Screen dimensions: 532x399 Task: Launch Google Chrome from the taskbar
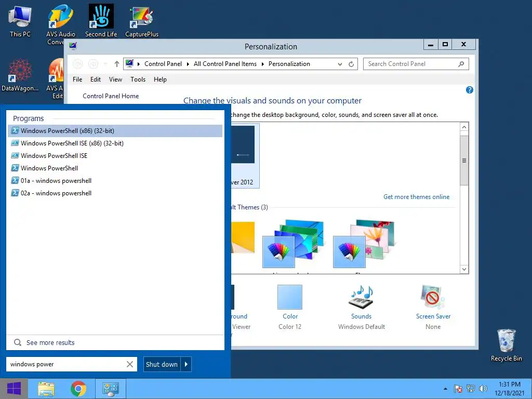pyautogui.click(x=78, y=389)
